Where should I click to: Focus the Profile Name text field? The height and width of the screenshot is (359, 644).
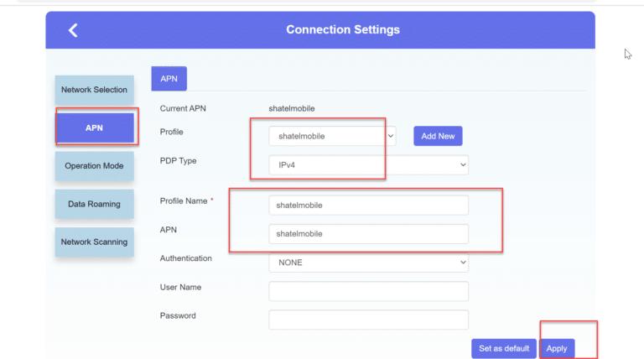tap(368, 205)
